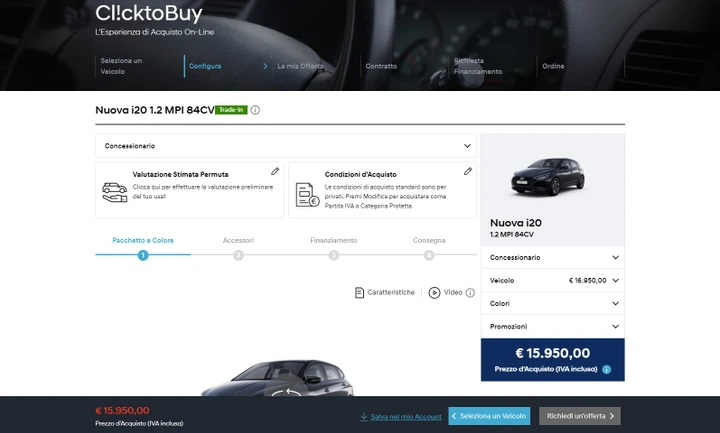The width and height of the screenshot is (720, 433).
Task: Click Salva nel mio Account link
Action: 406,417
